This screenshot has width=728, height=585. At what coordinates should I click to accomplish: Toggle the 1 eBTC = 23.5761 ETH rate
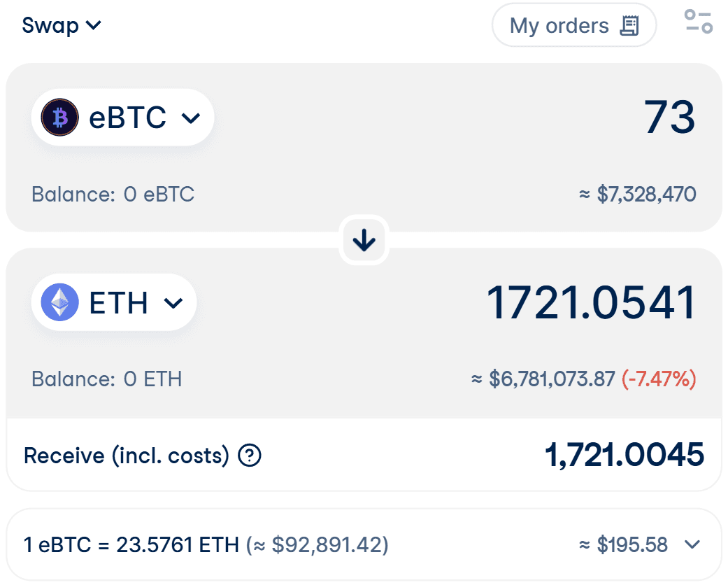(x=131, y=544)
